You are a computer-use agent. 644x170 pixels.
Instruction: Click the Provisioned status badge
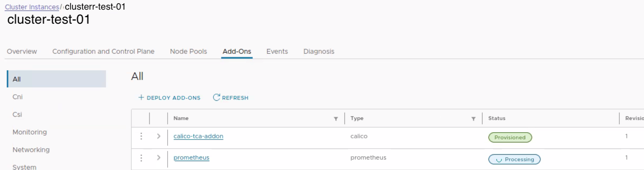click(x=510, y=138)
